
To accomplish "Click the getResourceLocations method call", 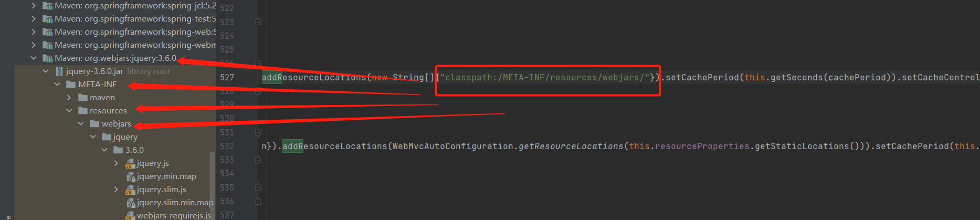I will pos(571,146).
